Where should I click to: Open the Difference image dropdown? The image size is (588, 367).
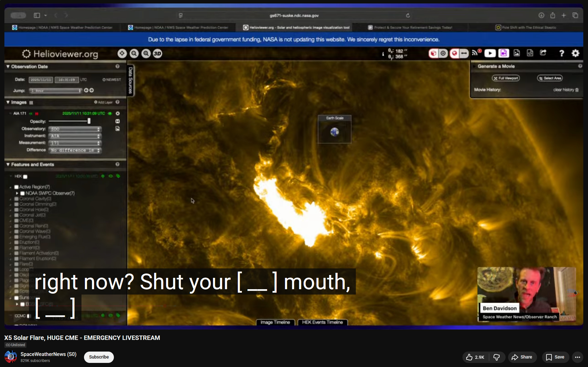click(x=75, y=150)
